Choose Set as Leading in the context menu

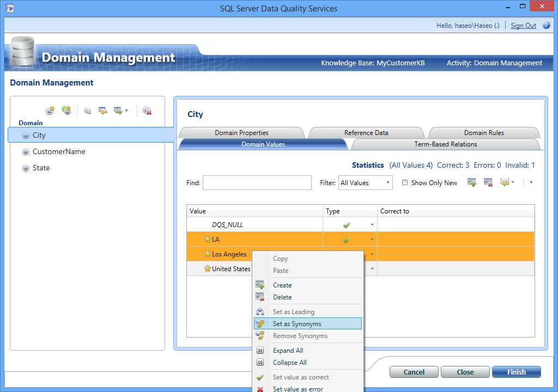pyautogui.click(x=308, y=311)
